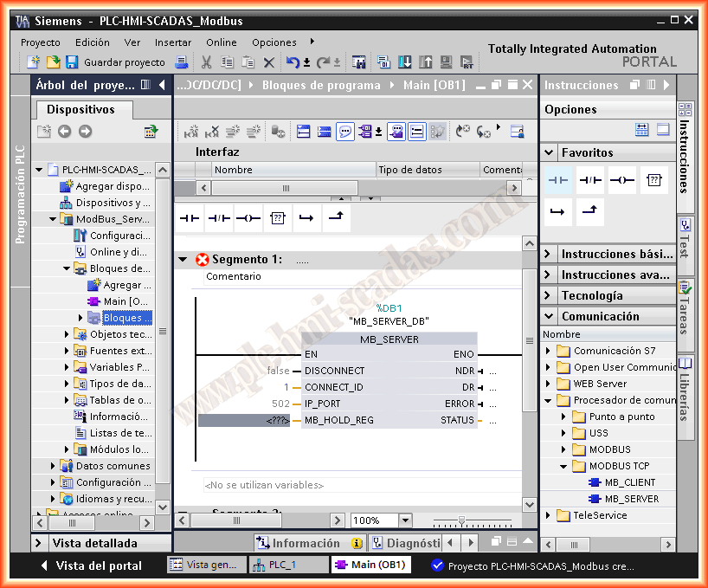Insert empty box from editor favorites bar

pos(277,219)
